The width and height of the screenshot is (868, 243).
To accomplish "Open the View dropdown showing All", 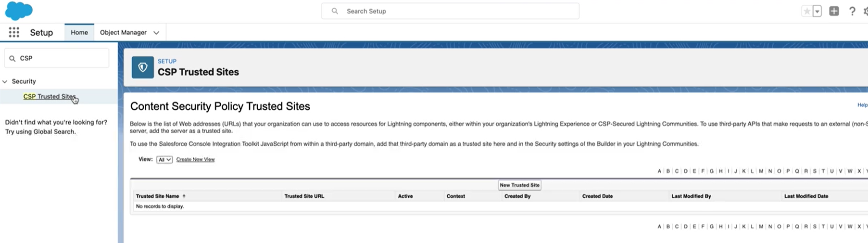I will pyautogui.click(x=164, y=159).
